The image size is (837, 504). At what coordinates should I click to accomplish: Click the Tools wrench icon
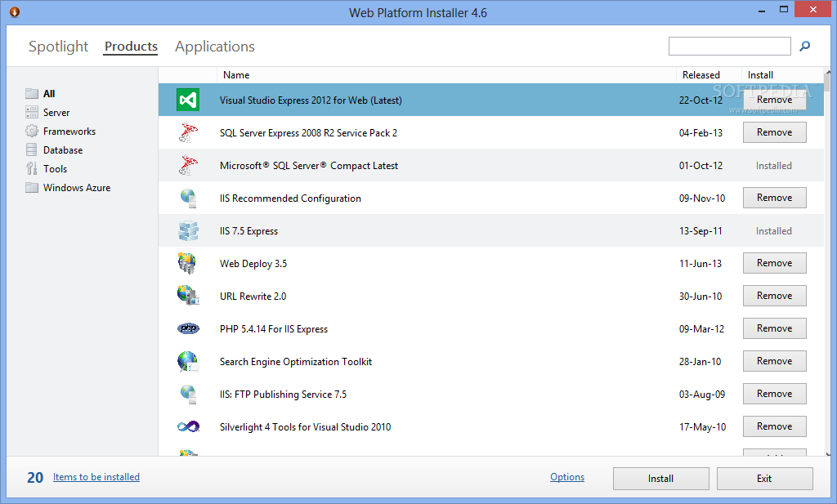(x=32, y=168)
